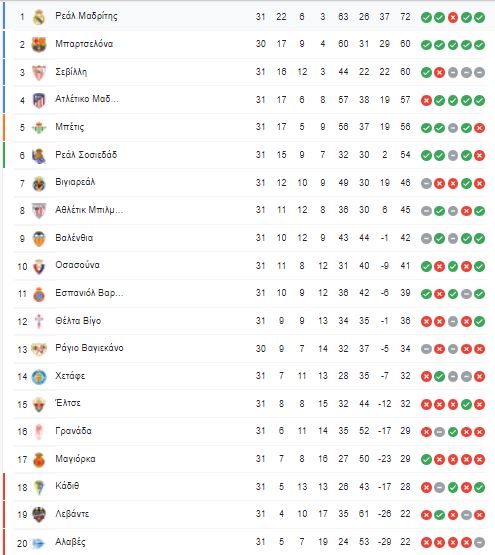Click Granada's green win result icon
Viewport: 495px width, 555px height.
(x=453, y=432)
